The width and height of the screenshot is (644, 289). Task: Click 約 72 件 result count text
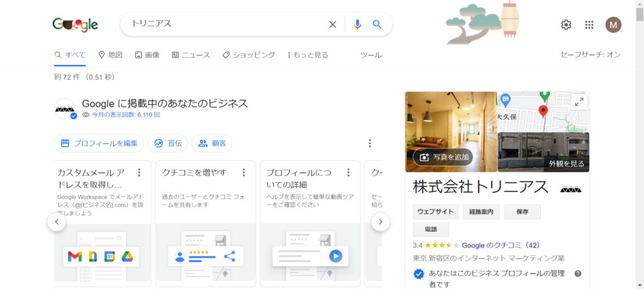[x=84, y=77]
